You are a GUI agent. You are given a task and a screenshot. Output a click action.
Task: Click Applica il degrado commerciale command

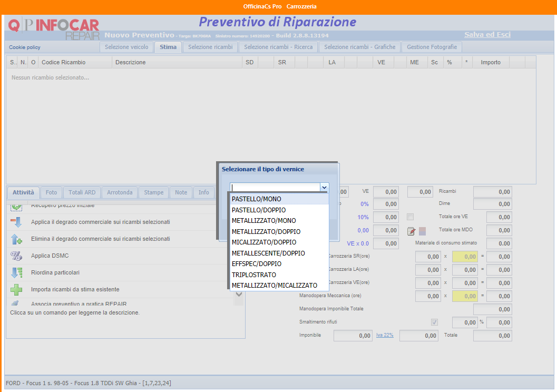pyautogui.click(x=101, y=222)
